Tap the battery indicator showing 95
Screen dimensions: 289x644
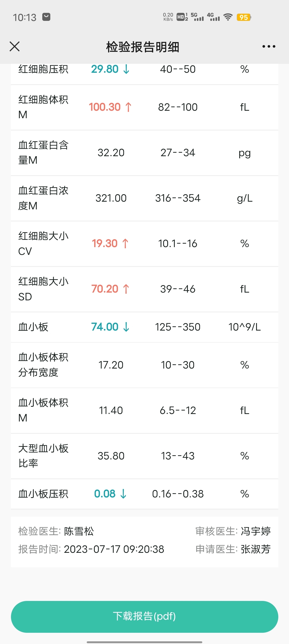244,17
